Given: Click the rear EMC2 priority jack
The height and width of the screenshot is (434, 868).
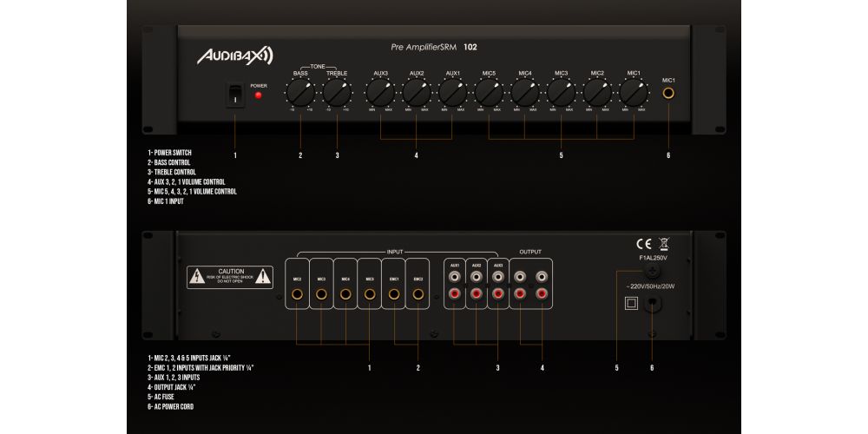Looking at the screenshot, I should pos(418,294).
